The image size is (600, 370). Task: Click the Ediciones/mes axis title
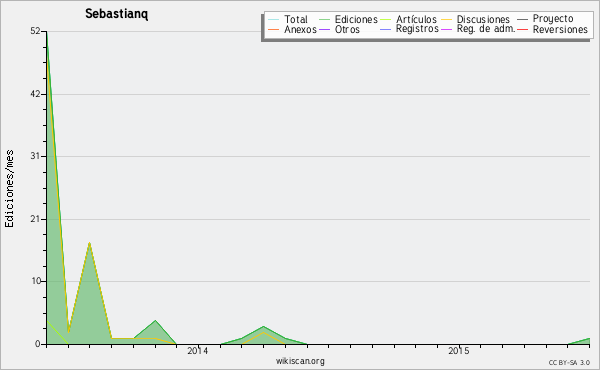[10, 189]
